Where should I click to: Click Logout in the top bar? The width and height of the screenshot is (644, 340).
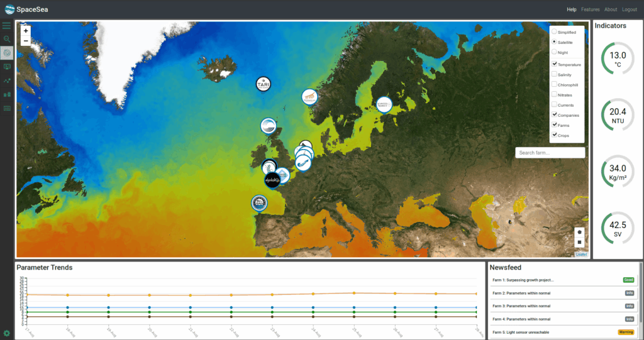click(x=629, y=9)
